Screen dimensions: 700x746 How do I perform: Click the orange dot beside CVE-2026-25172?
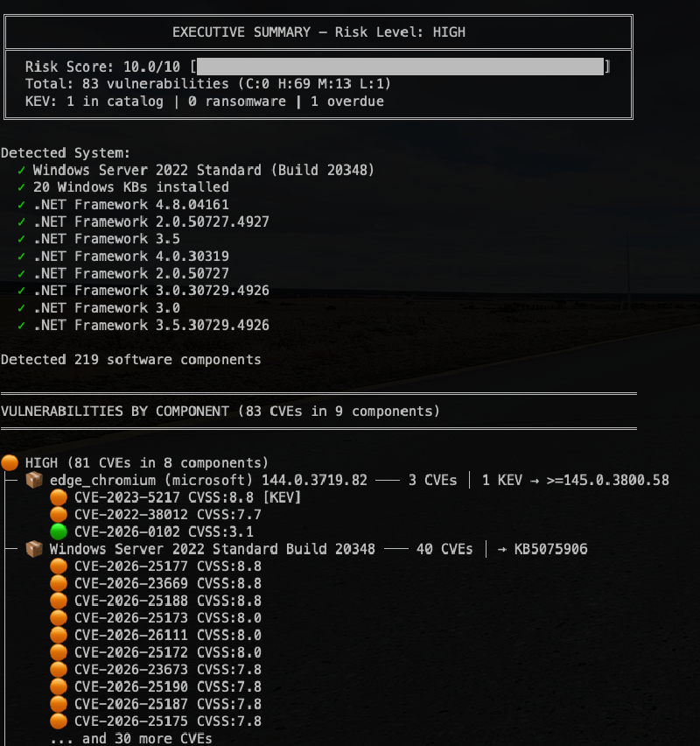coord(59,652)
